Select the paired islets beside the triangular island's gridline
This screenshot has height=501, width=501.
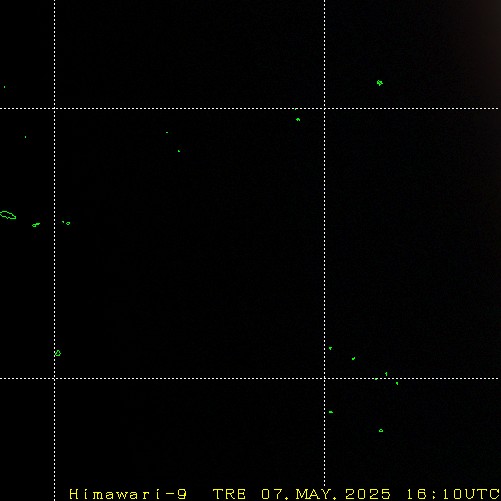pos(66,223)
